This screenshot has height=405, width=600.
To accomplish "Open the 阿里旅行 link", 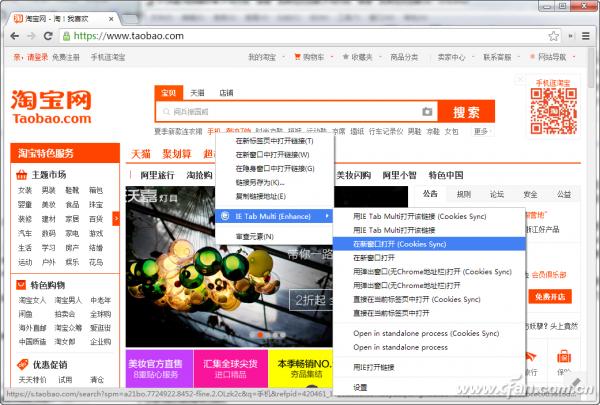I will [157, 175].
